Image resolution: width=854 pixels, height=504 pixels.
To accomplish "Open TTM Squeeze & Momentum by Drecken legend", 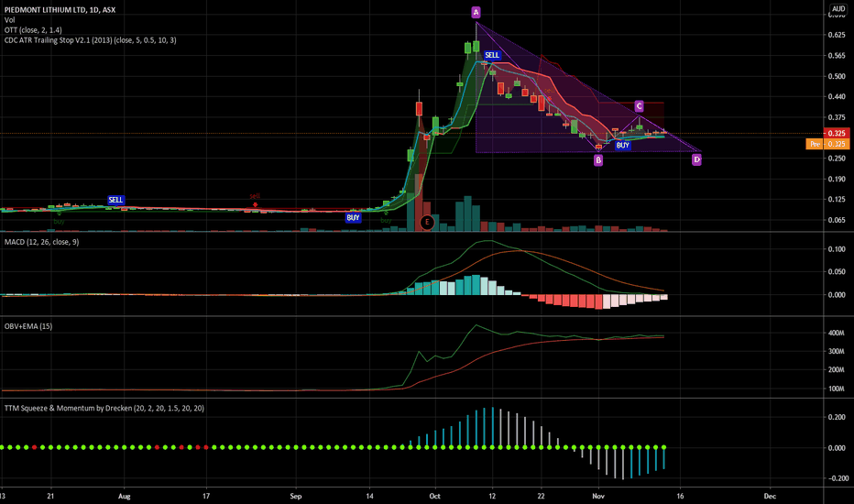I will 104,408.
